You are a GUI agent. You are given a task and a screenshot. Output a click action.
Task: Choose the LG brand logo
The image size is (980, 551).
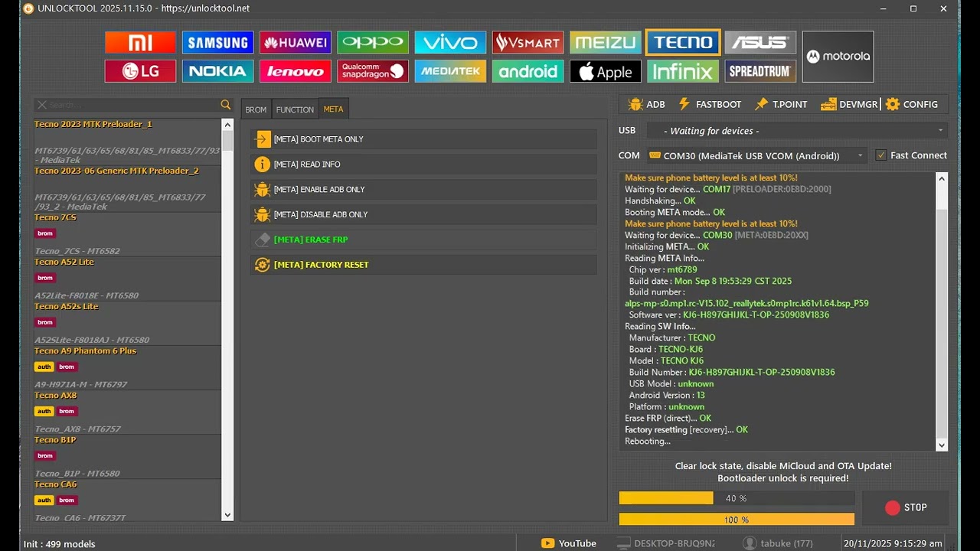coord(140,72)
